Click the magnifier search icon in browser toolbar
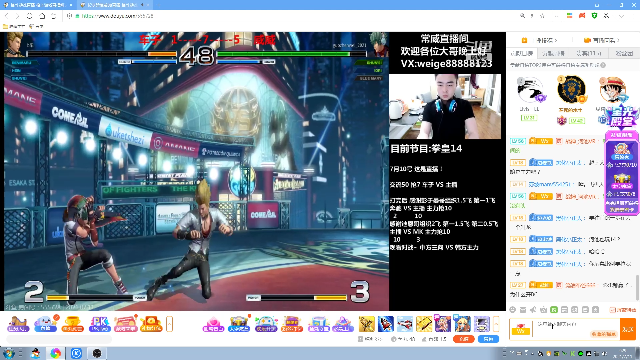The width and height of the screenshot is (640, 360). (522, 16)
